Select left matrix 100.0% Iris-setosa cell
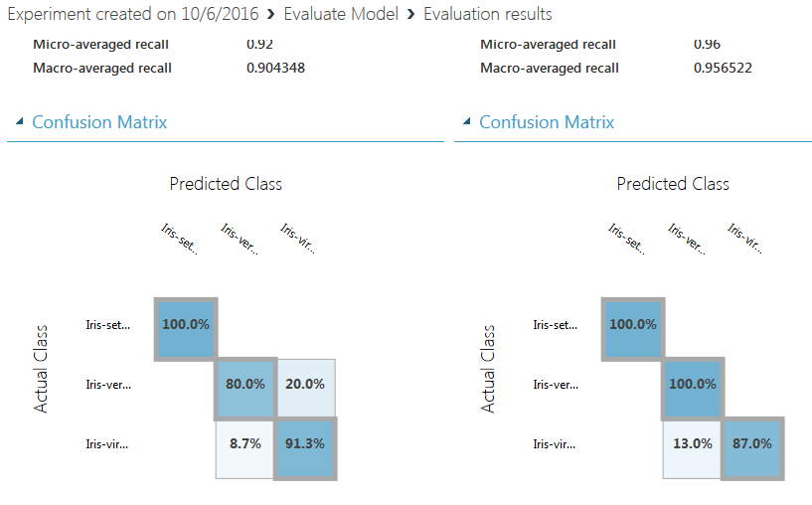Viewport: 812px width, 505px height. point(186,325)
